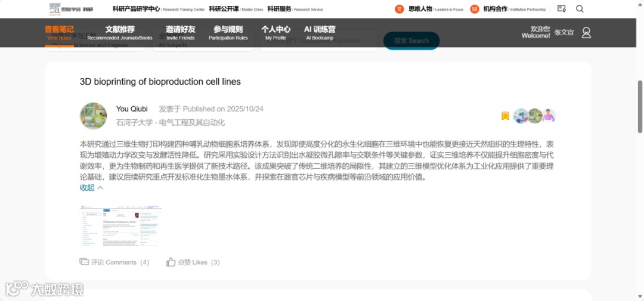The image size is (644, 301).
Task: Open the AI Bootcamp tab
Action: [x=320, y=33]
